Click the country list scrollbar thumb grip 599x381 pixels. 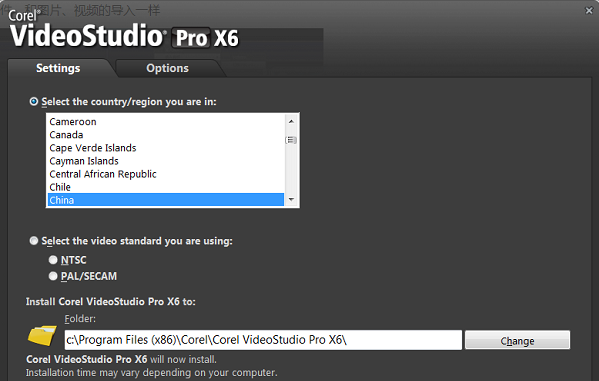pos(291,140)
